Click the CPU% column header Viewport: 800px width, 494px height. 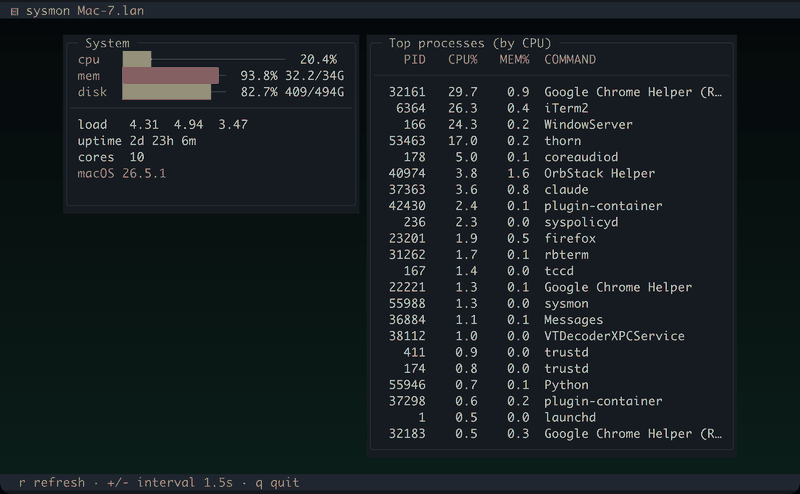(463, 60)
